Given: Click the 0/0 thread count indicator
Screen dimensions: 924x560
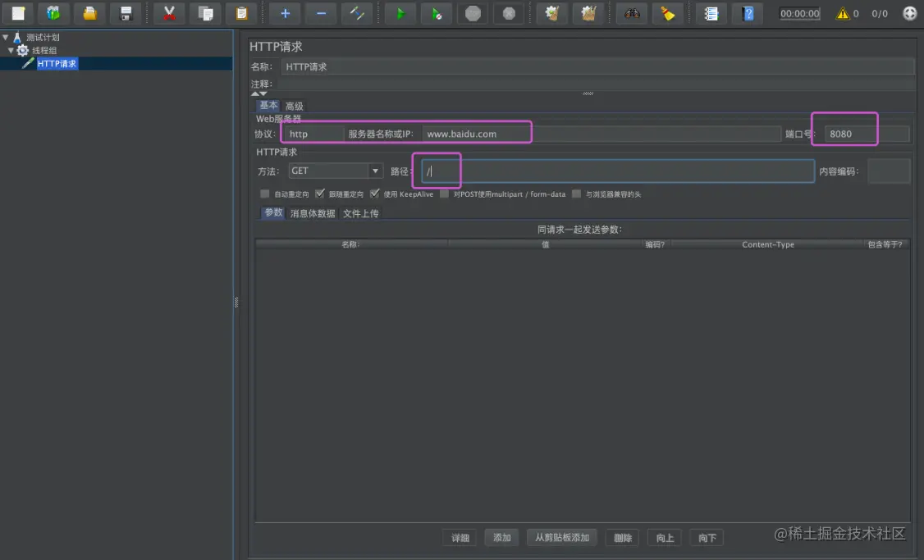Looking at the screenshot, I should tap(880, 13).
